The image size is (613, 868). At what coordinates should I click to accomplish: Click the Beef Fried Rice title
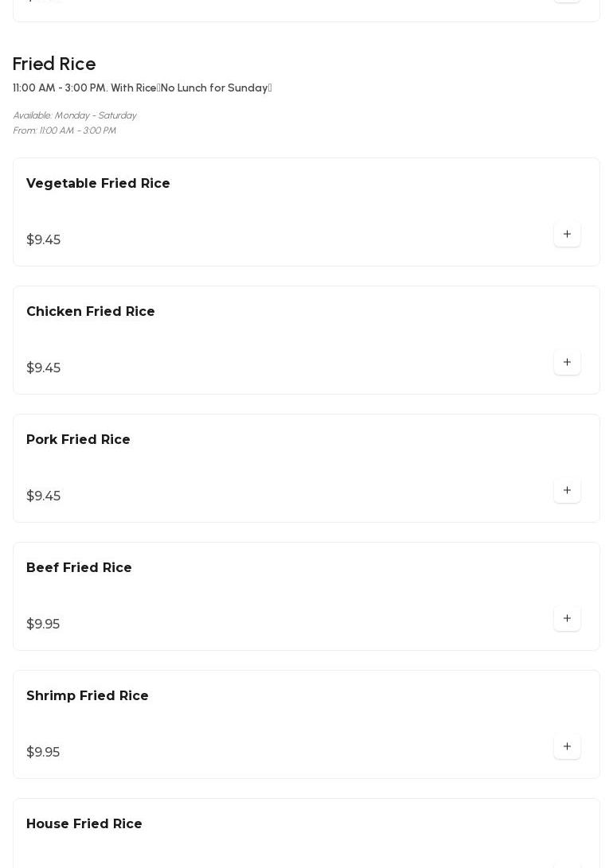point(79,568)
